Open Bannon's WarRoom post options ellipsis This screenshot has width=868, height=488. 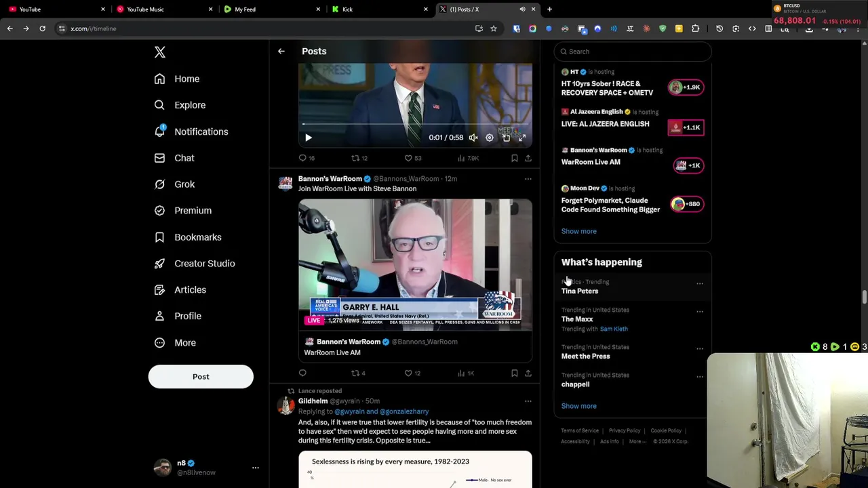pyautogui.click(x=528, y=179)
